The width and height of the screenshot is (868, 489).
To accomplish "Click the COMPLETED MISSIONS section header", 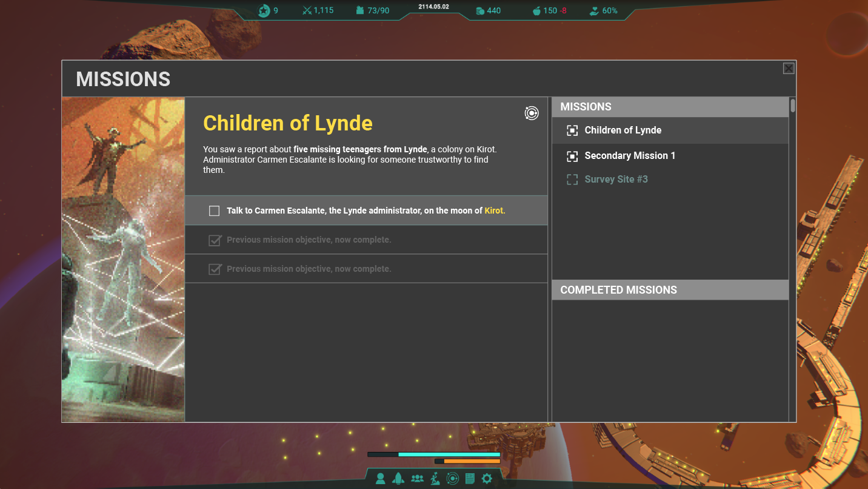I will (x=670, y=290).
